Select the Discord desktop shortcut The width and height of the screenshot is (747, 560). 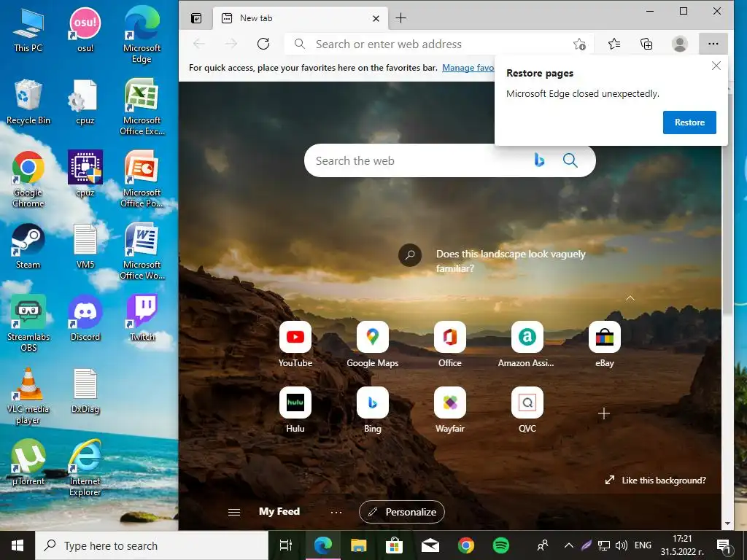[x=85, y=318]
